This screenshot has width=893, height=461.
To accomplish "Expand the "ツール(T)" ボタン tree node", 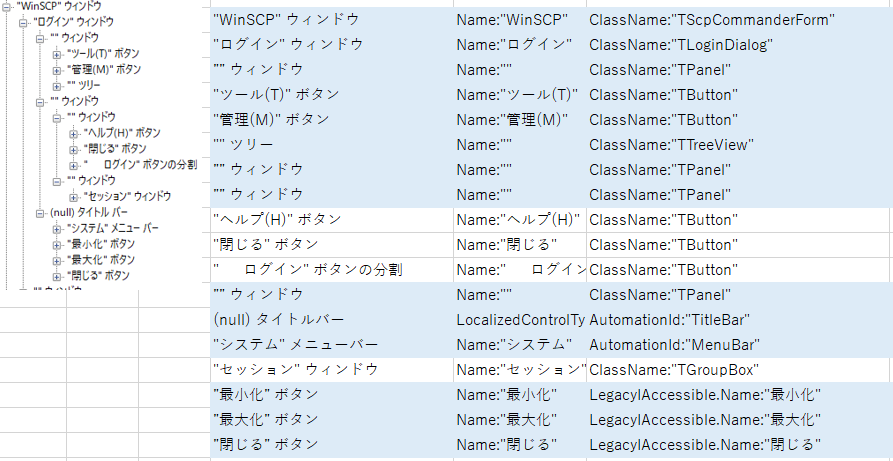I will click(57, 55).
